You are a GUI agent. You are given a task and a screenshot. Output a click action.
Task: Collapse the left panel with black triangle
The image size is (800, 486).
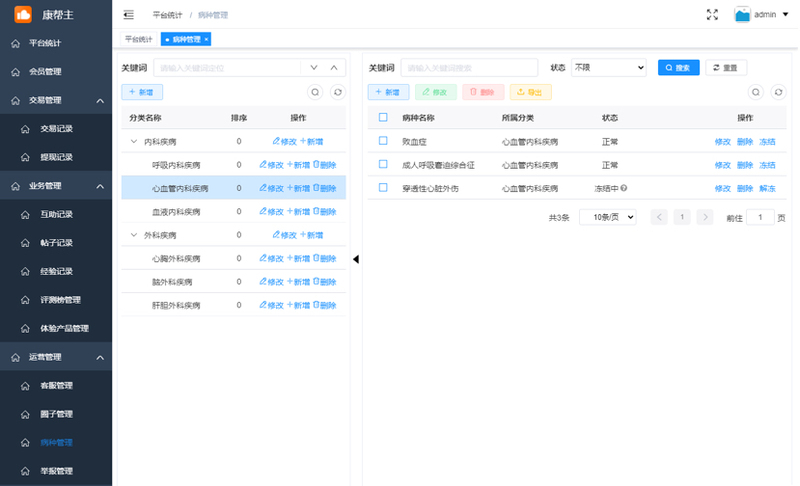[356, 259]
